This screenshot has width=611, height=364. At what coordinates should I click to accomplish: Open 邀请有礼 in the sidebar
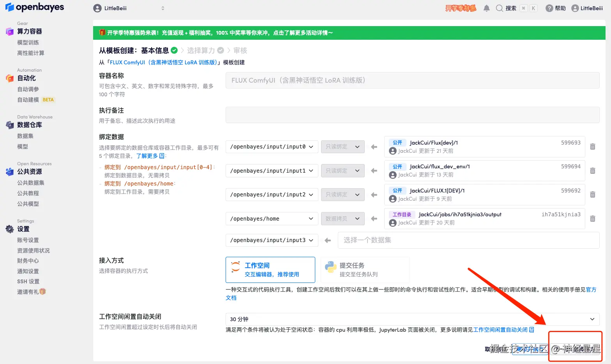click(x=32, y=292)
